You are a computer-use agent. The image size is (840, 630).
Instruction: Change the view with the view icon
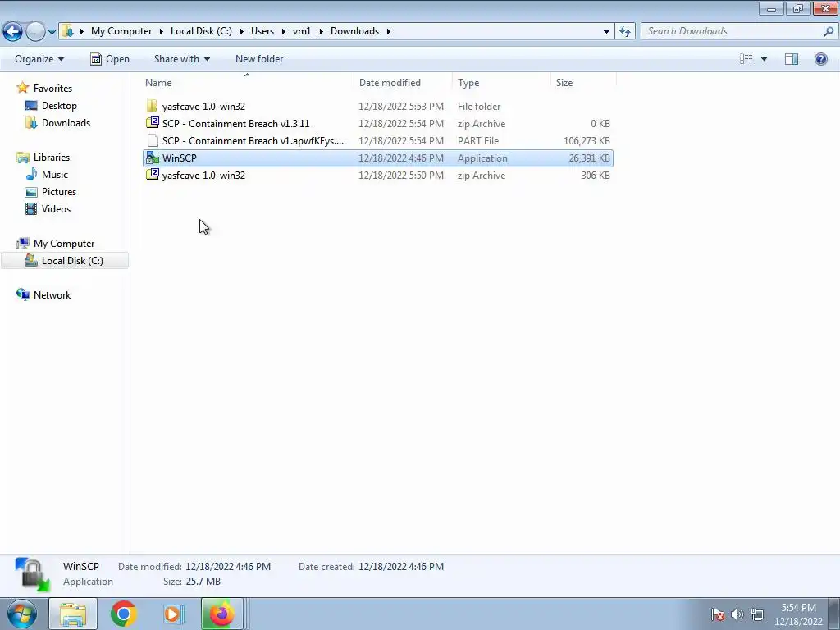point(746,59)
